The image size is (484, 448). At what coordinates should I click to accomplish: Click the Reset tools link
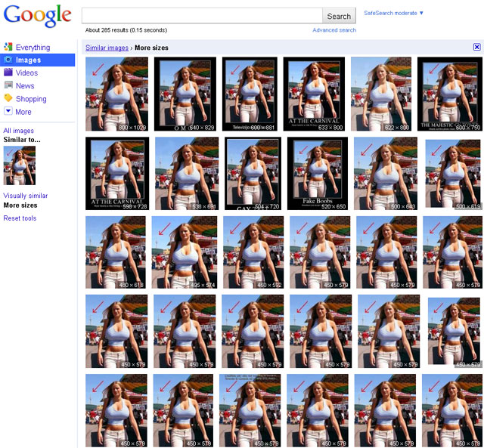(x=20, y=218)
